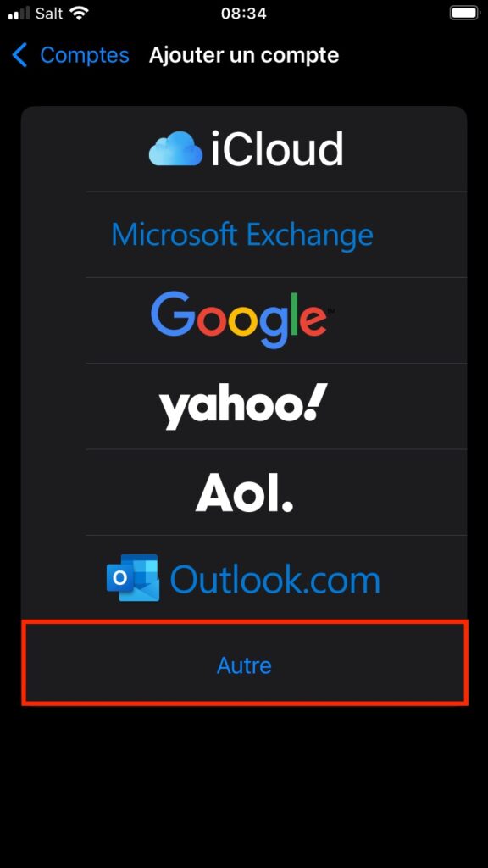The height and width of the screenshot is (868, 488).
Task: Select Microsoft Exchange account type
Action: [242, 235]
